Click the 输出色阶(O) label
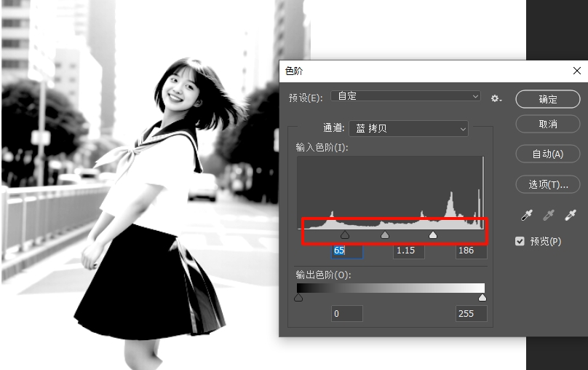 point(323,275)
